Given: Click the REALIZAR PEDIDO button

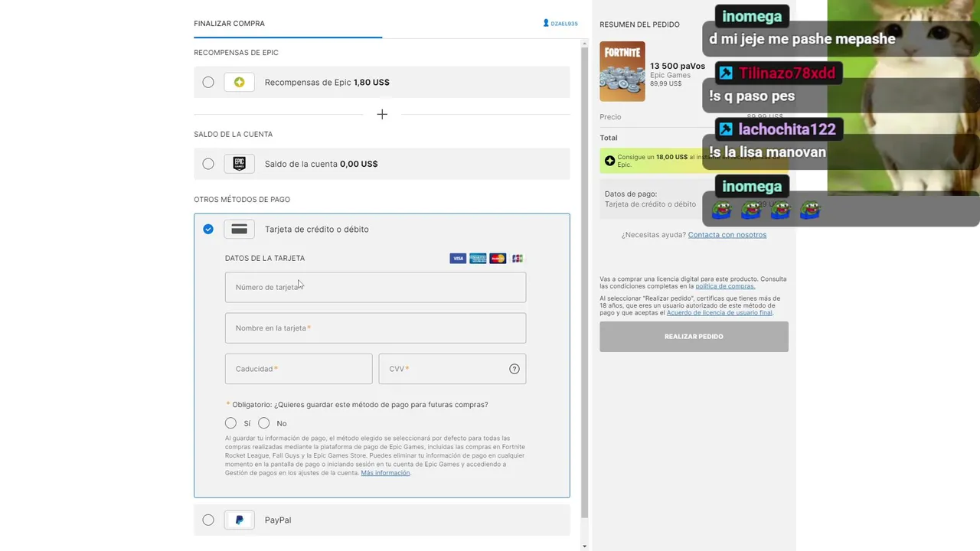Looking at the screenshot, I should click(694, 337).
